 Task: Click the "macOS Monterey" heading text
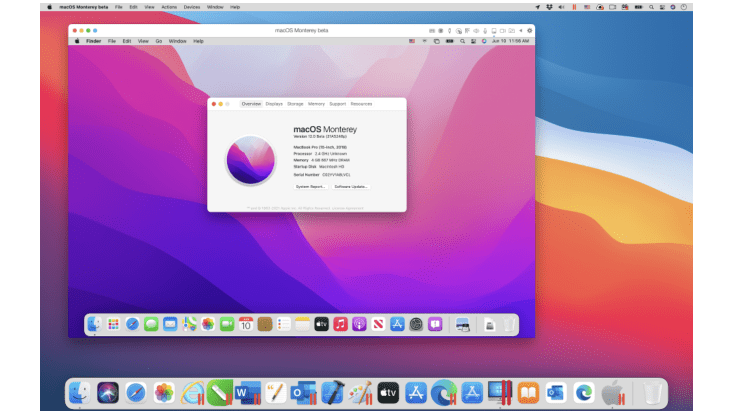[325, 129]
